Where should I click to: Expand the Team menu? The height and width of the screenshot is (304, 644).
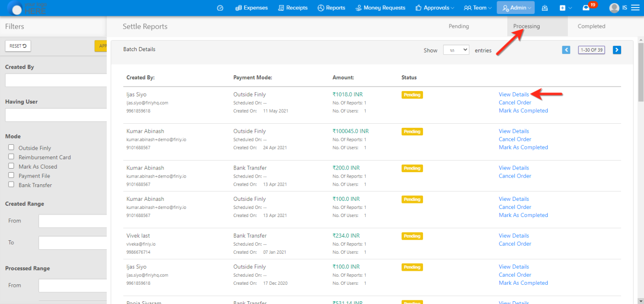click(x=478, y=8)
